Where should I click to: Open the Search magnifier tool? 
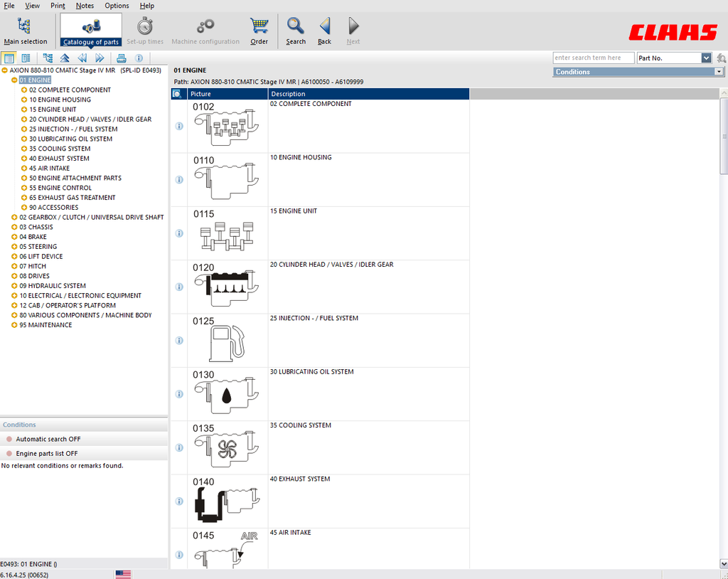[296, 31]
